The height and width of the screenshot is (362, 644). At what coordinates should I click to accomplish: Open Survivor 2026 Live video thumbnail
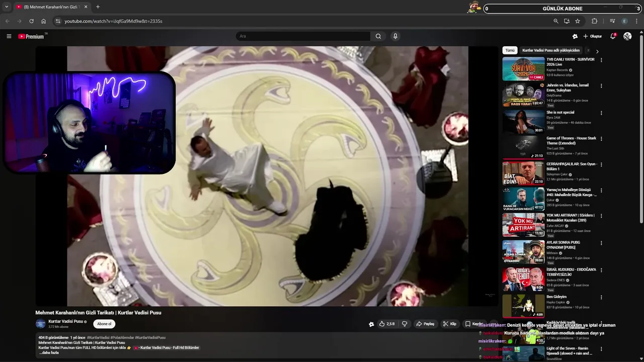pyautogui.click(x=523, y=69)
